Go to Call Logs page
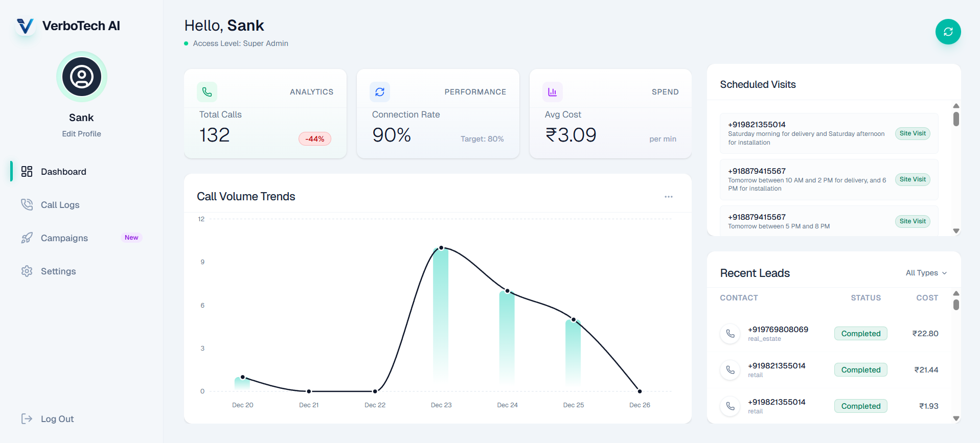The height and width of the screenshot is (443, 980). pyautogui.click(x=60, y=205)
